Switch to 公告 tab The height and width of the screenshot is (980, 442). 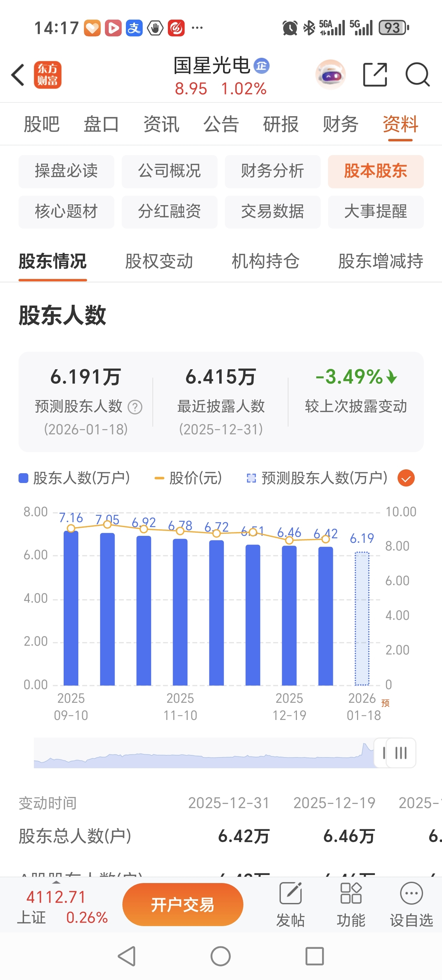pos(221,124)
